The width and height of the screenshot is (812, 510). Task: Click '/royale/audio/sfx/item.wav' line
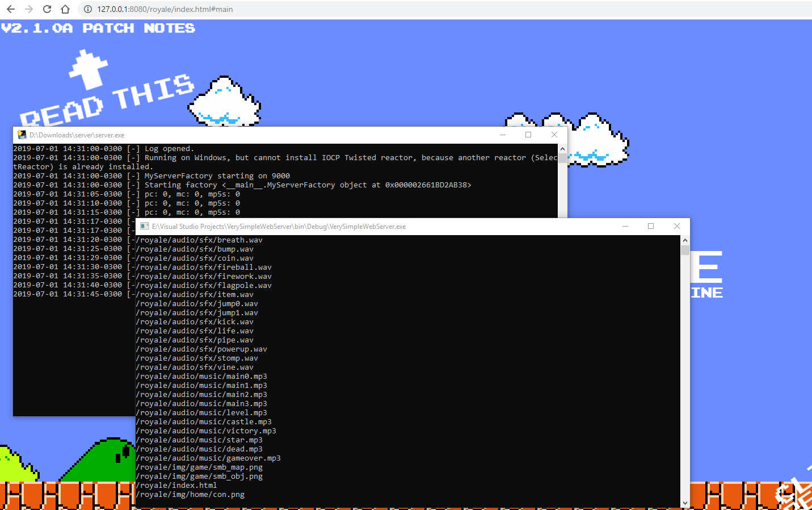click(195, 295)
